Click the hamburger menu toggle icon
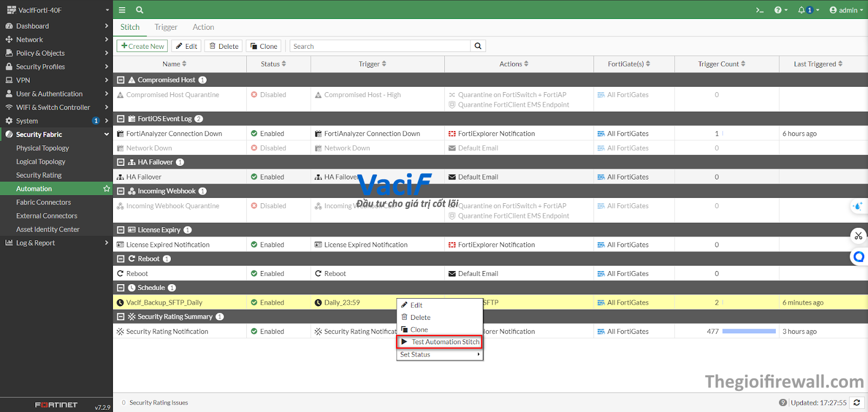Image resolution: width=868 pixels, height=412 pixels. 122,10
